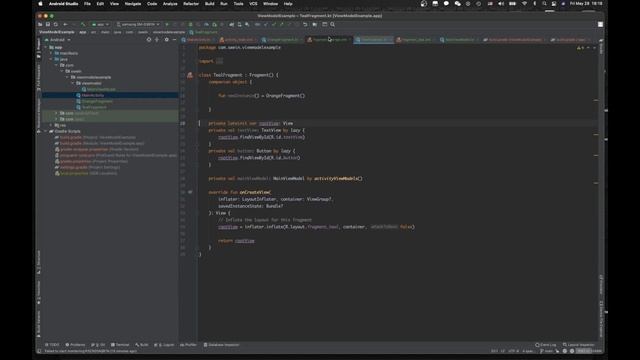640x360 pixels.
Task: Open the VCS menu
Action: tap(253, 4)
